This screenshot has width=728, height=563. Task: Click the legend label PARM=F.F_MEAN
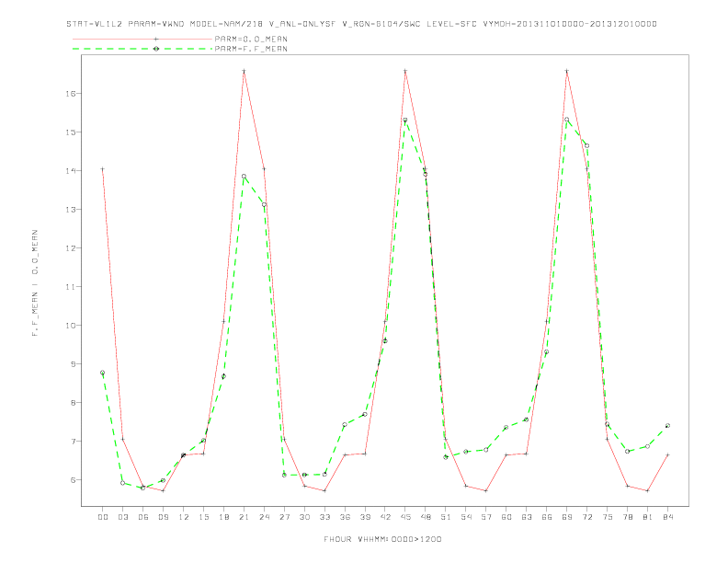coord(251,49)
